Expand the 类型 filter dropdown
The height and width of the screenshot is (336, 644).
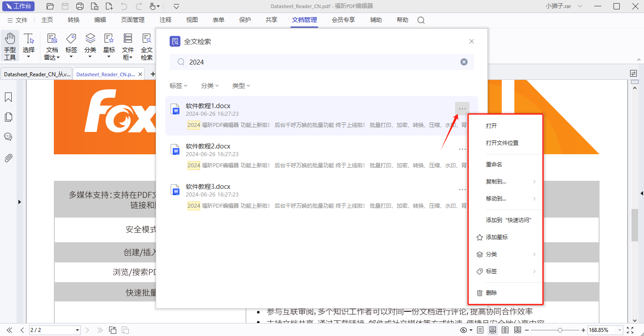click(x=241, y=86)
